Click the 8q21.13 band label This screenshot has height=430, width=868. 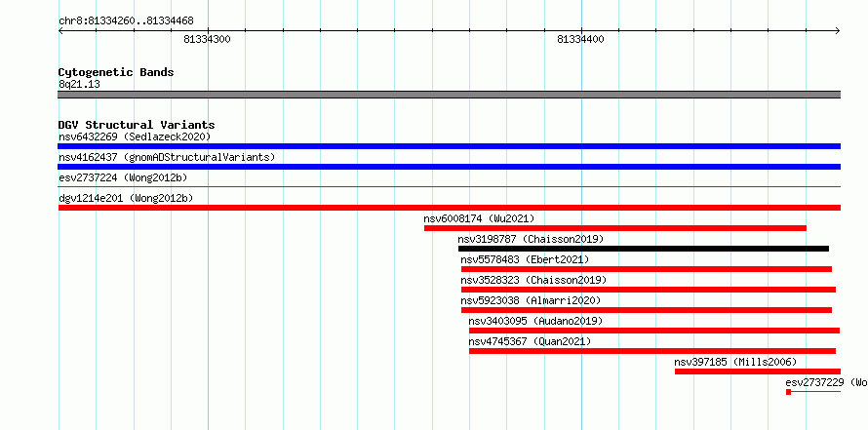coord(79,85)
